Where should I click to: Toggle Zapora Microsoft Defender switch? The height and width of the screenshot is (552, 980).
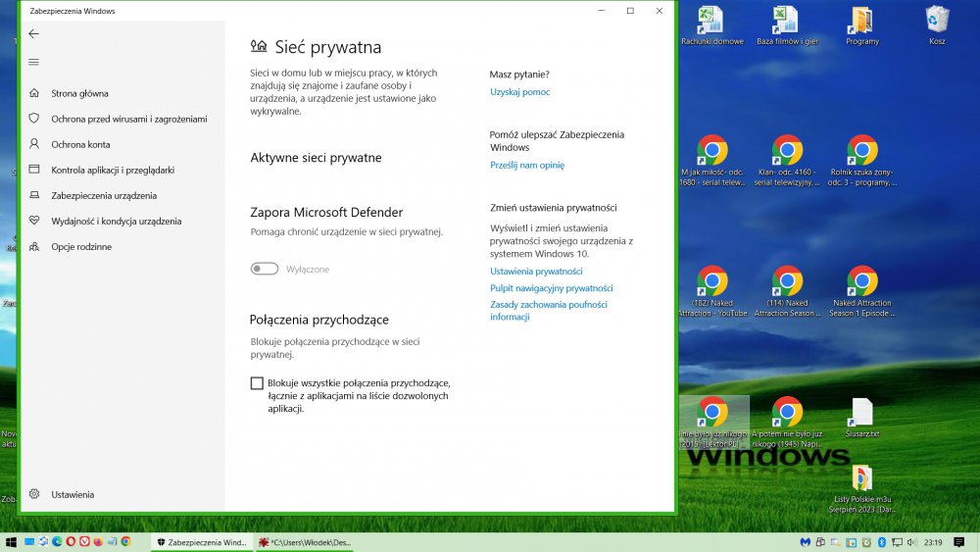click(x=265, y=269)
